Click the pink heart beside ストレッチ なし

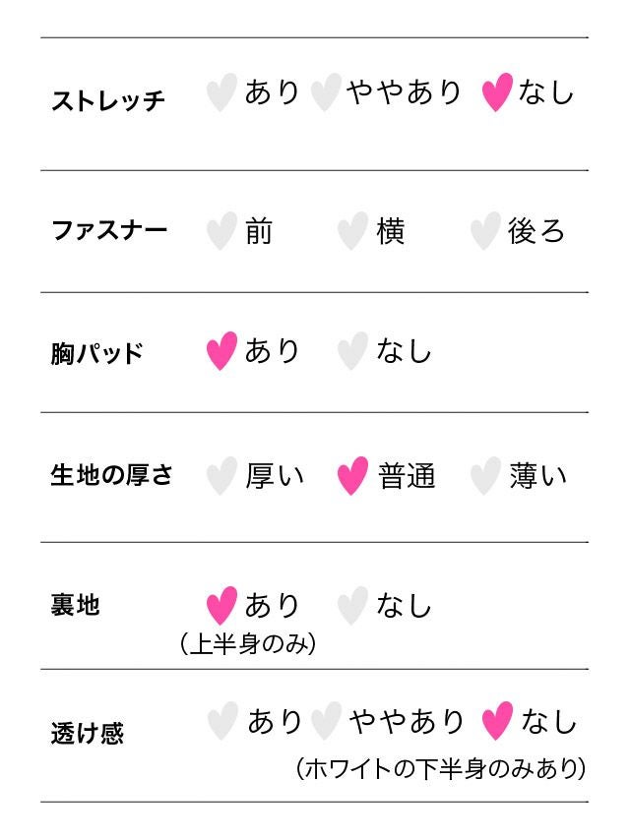click(x=497, y=93)
